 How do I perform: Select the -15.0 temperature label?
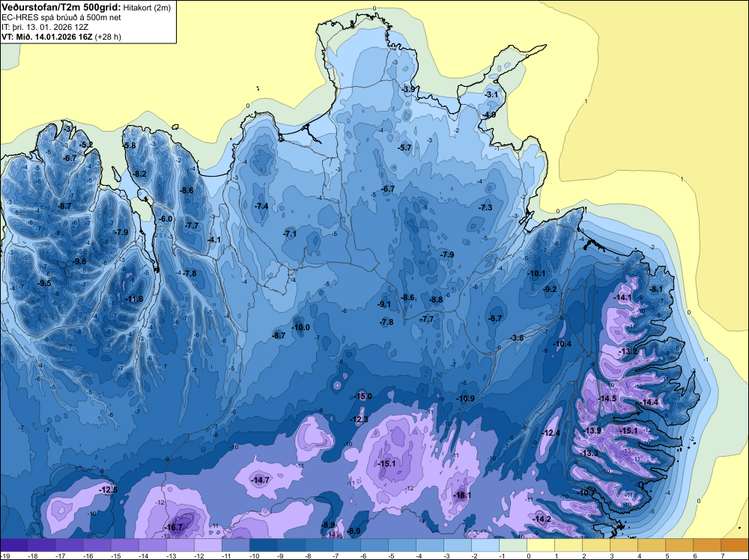pyautogui.click(x=363, y=396)
